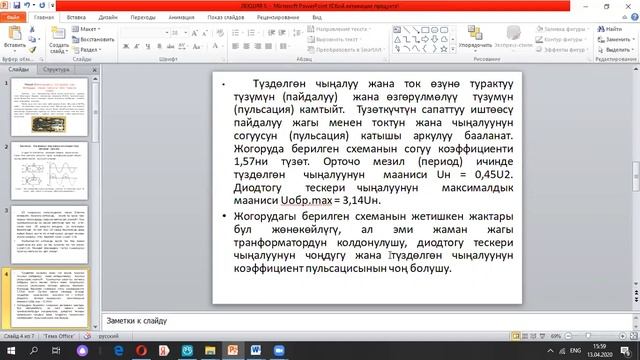640x360 pixels.
Task: Zoom out with minus button
Action: 568,336
